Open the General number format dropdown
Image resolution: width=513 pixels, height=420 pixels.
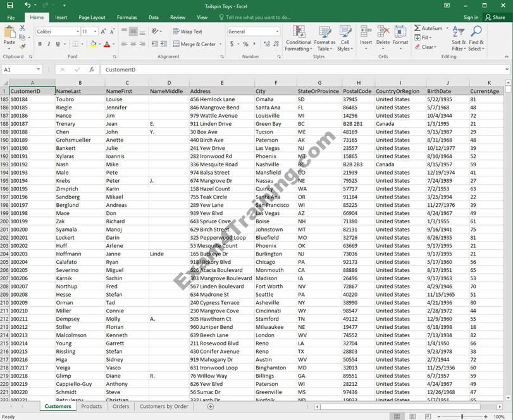(x=277, y=31)
